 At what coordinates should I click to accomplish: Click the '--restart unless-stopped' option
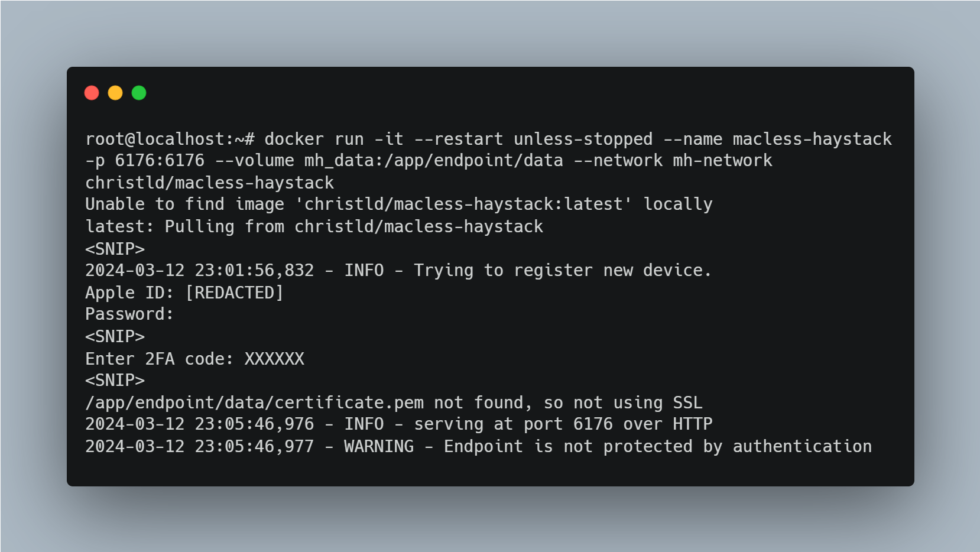(x=533, y=139)
